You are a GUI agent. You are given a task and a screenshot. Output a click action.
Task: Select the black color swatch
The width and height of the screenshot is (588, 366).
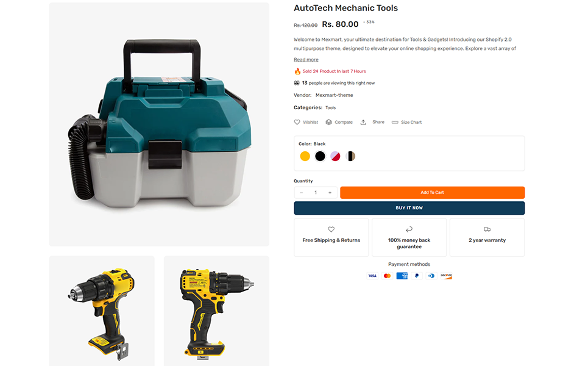pos(320,156)
